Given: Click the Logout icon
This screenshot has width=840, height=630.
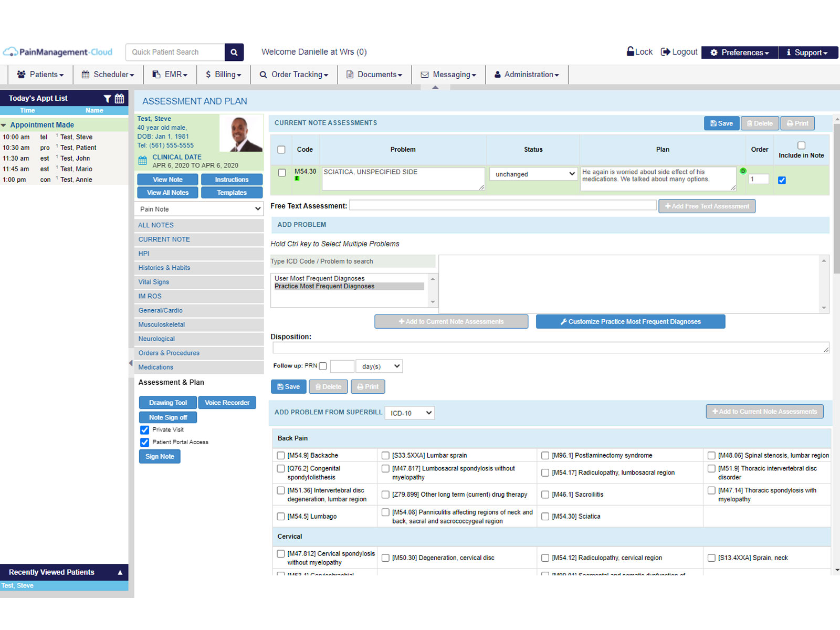Looking at the screenshot, I should (x=665, y=51).
